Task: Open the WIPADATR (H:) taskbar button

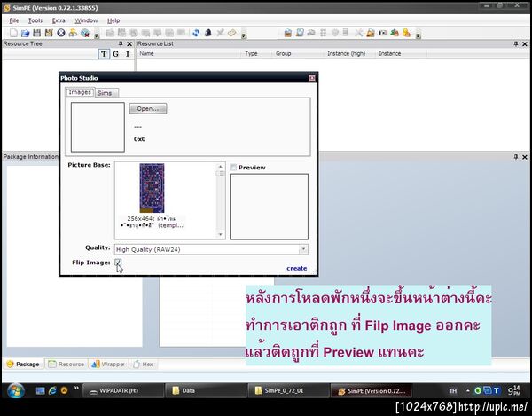Action: (x=123, y=390)
